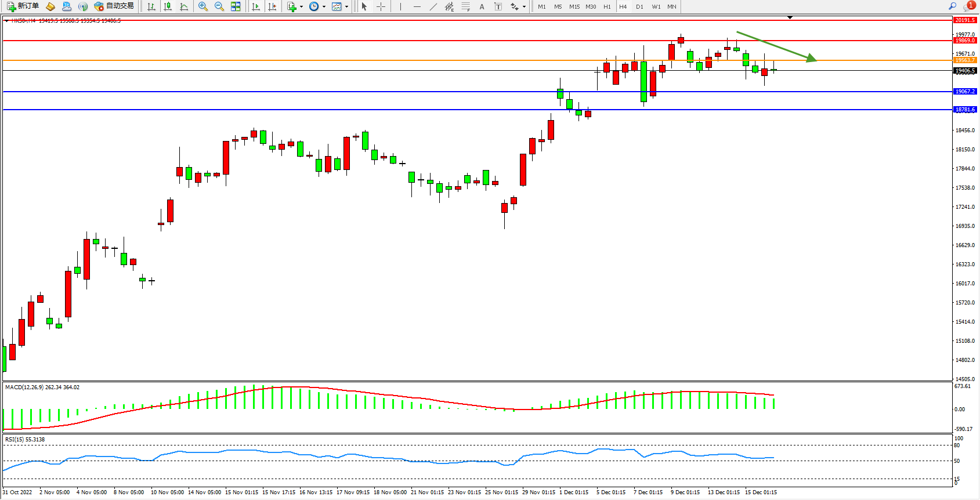
Task: Select the Fibonacci retracement tool
Action: pyautogui.click(x=465, y=6)
